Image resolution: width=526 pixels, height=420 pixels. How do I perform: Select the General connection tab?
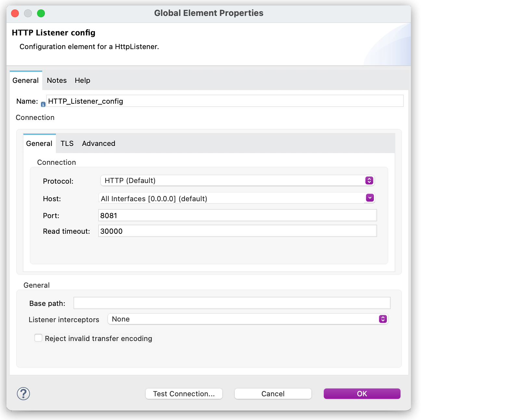39,143
